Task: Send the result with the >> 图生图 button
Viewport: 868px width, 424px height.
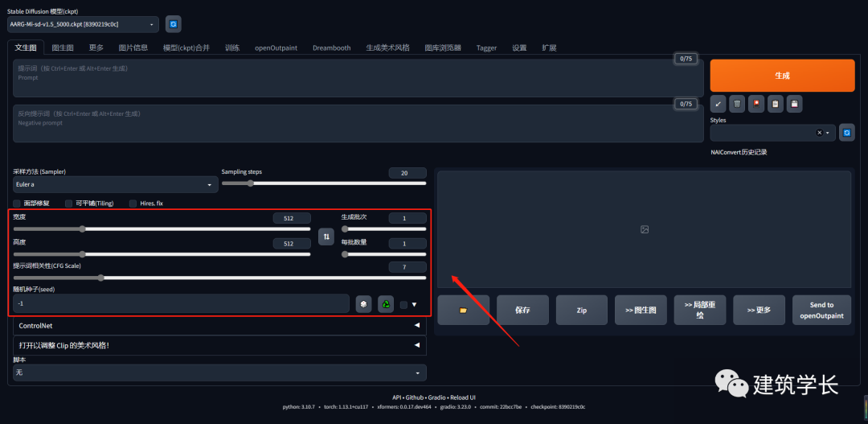Action: click(641, 310)
